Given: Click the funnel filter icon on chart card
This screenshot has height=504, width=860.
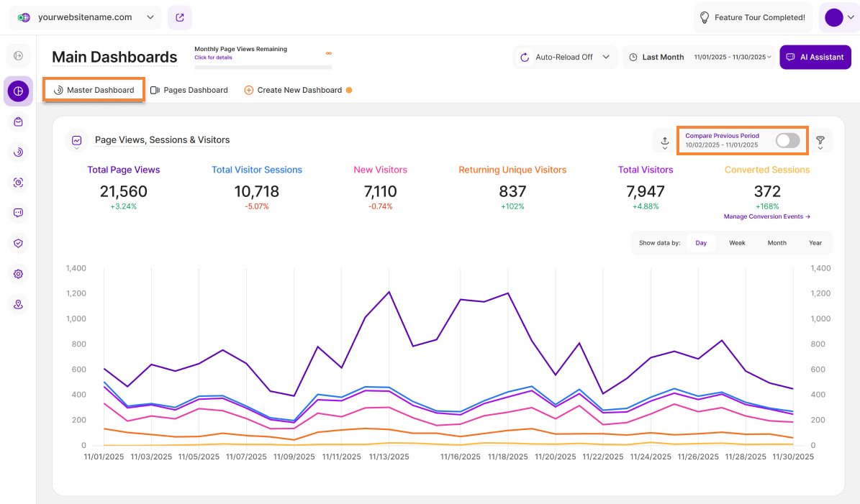Looking at the screenshot, I should click(x=820, y=141).
